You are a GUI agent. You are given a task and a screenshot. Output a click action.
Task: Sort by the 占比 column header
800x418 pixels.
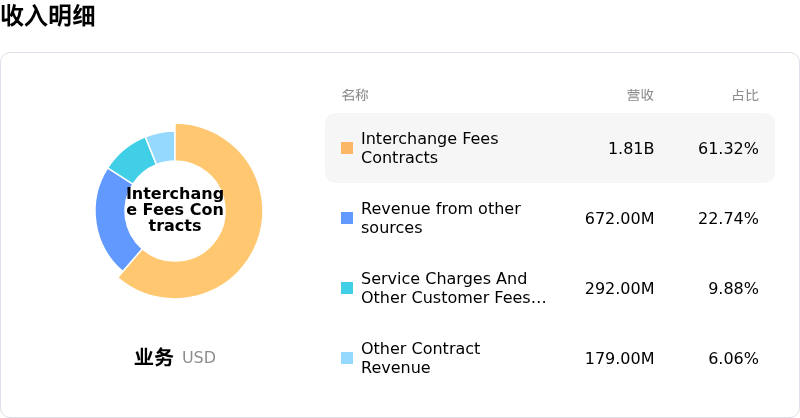click(745, 95)
